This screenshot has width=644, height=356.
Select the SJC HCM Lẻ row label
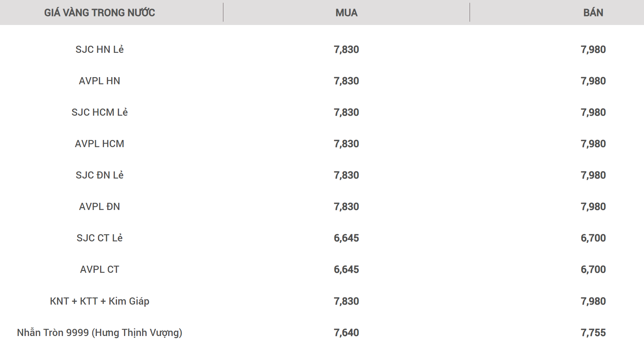(x=99, y=112)
